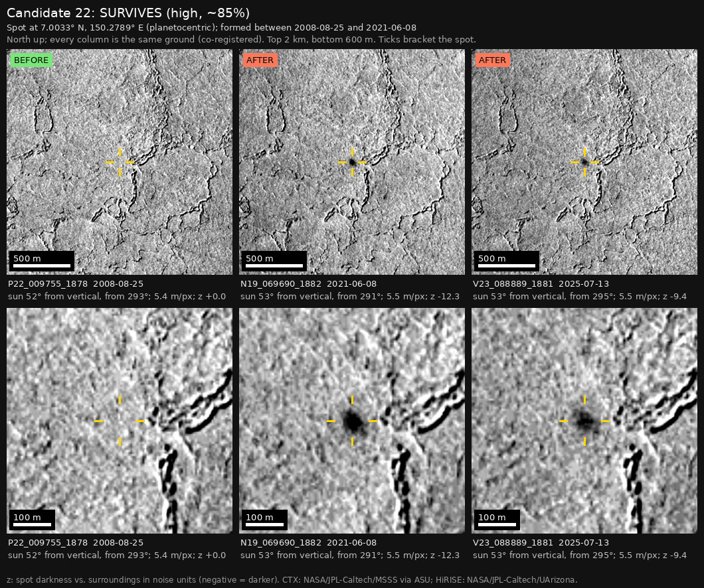Image resolution: width=704 pixels, height=588 pixels.
Task: Click the 500 m scale bar in the BEFORE image
Action: pyautogui.click(x=42, y=261)
